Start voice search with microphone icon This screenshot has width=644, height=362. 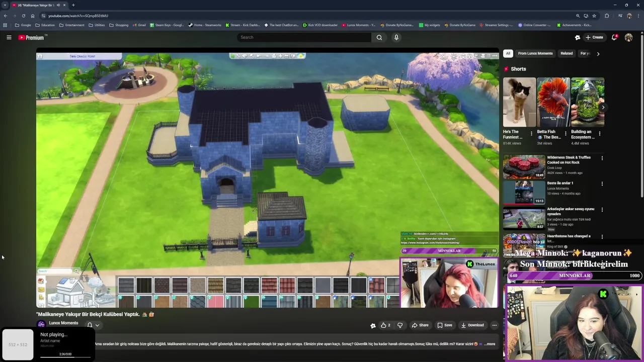(x=396, y=37)
